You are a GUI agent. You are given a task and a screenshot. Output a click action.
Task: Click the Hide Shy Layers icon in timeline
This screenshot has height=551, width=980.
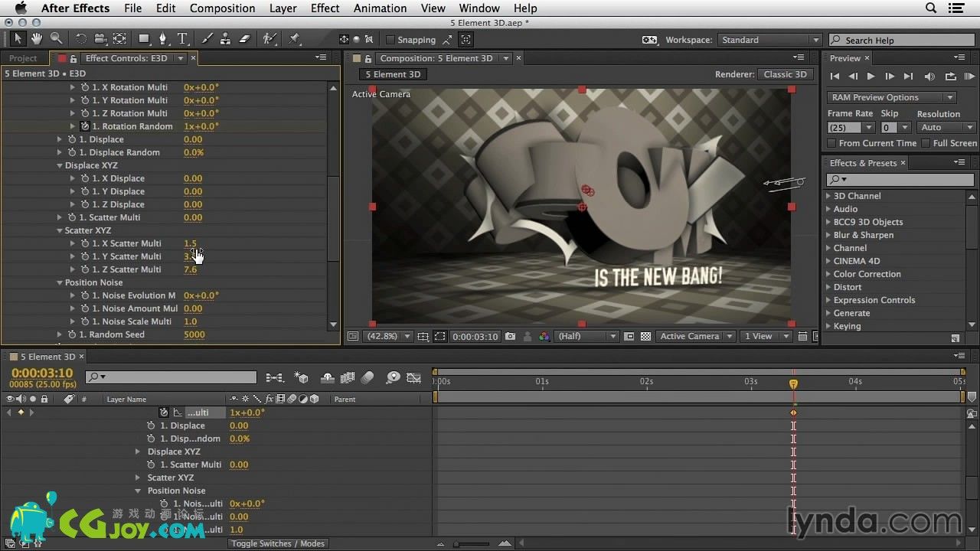[328, 377]
